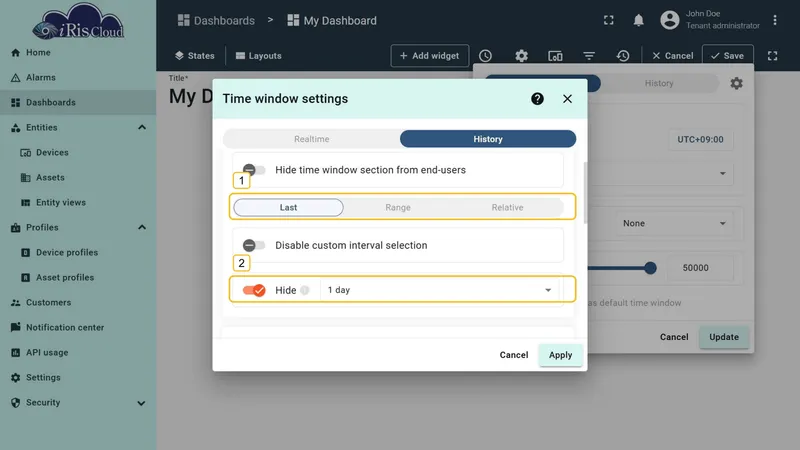Viewport: 800px width, 450px height.
Task: Click the Settings gear icon in sidebar
Action: coord(16,378)
